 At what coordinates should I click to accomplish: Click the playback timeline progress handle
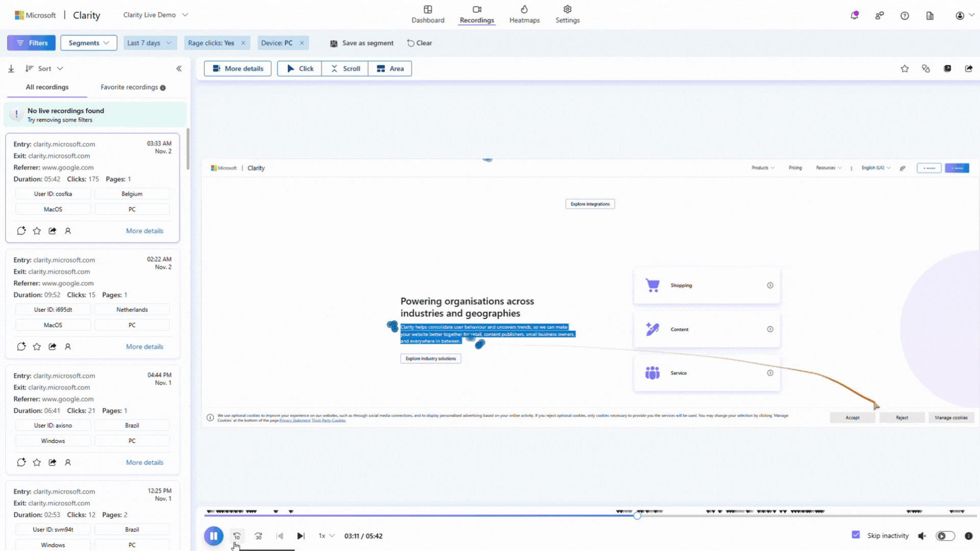click(x=637, y=516)
